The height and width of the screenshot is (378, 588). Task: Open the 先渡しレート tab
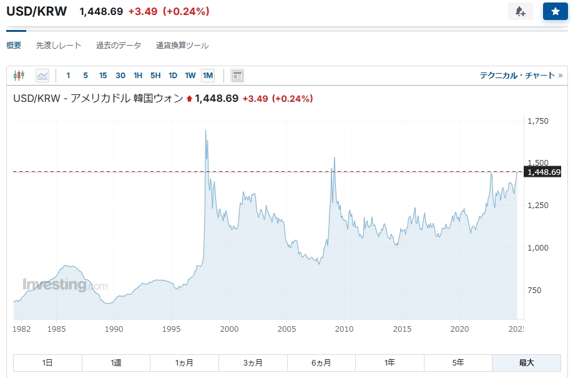coord(59,46)
